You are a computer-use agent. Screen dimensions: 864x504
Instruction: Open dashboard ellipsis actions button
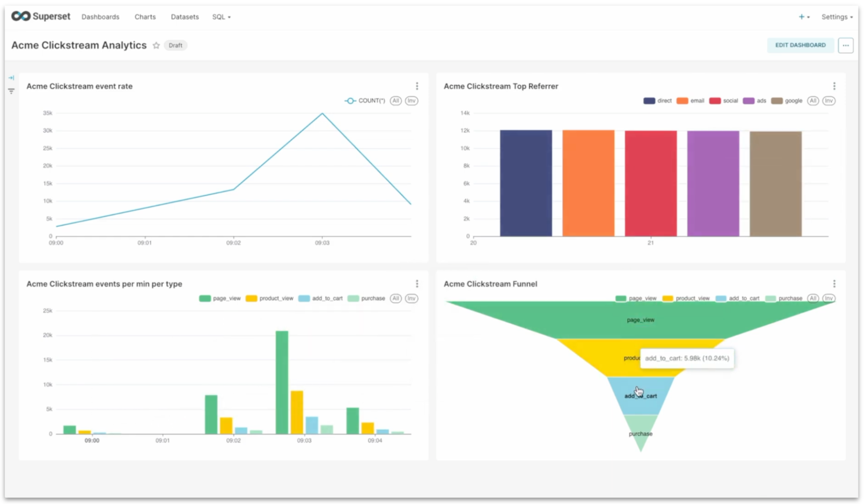click(x=845, y=46)
